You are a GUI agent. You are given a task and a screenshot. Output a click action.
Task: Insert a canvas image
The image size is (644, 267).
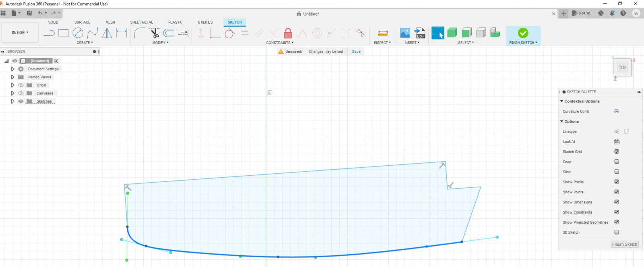[405, 33]
